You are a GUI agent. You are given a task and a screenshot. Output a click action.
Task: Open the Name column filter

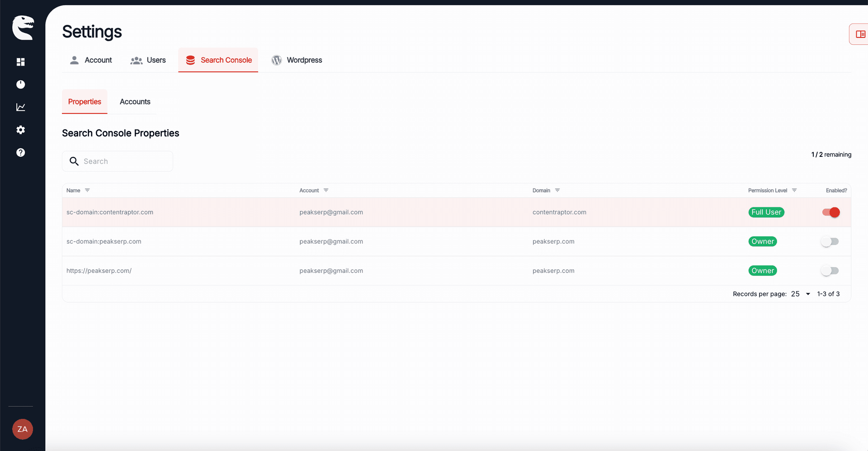click(87, 190)
